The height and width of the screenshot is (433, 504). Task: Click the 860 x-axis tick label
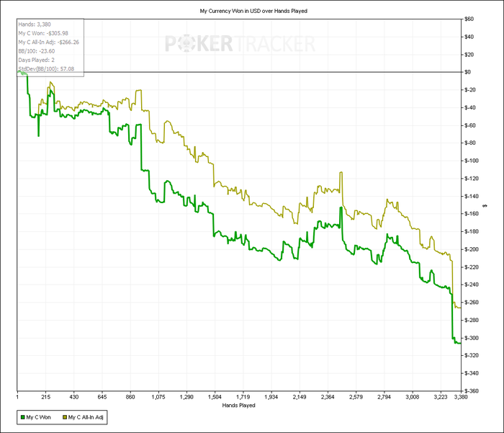click(130, 397)
